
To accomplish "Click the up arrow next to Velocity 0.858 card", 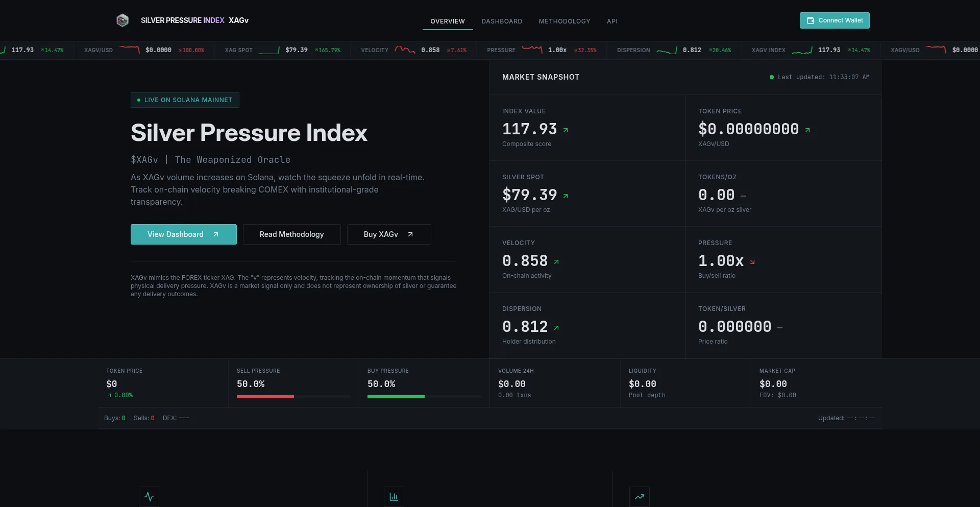I will click(x=556, y=262).
